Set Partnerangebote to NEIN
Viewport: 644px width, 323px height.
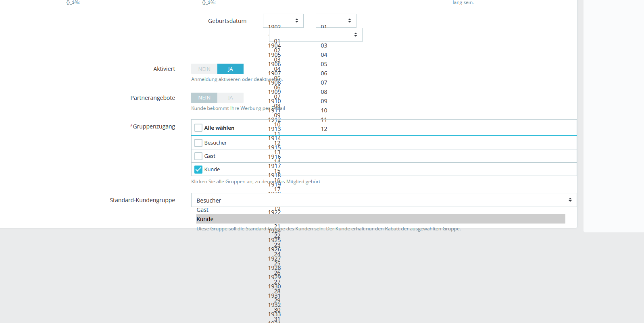(x=204, y=98)
